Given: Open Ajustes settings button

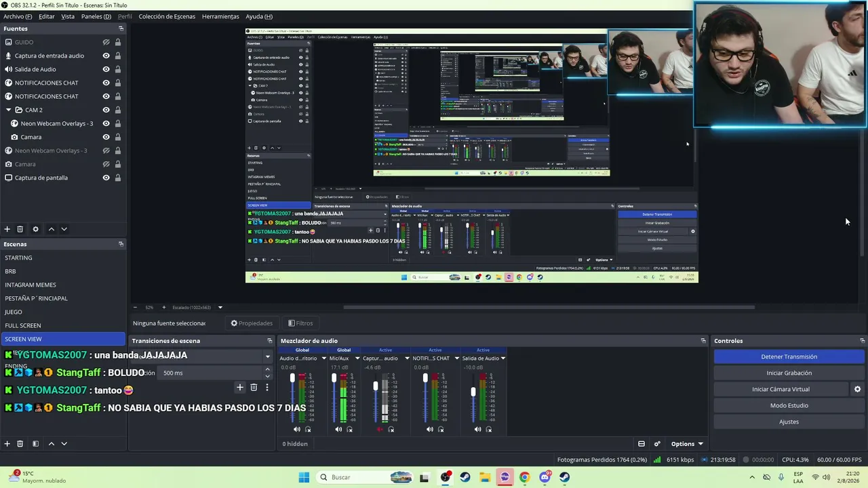Looking at the screenshot, I should [x=789, y=422].
